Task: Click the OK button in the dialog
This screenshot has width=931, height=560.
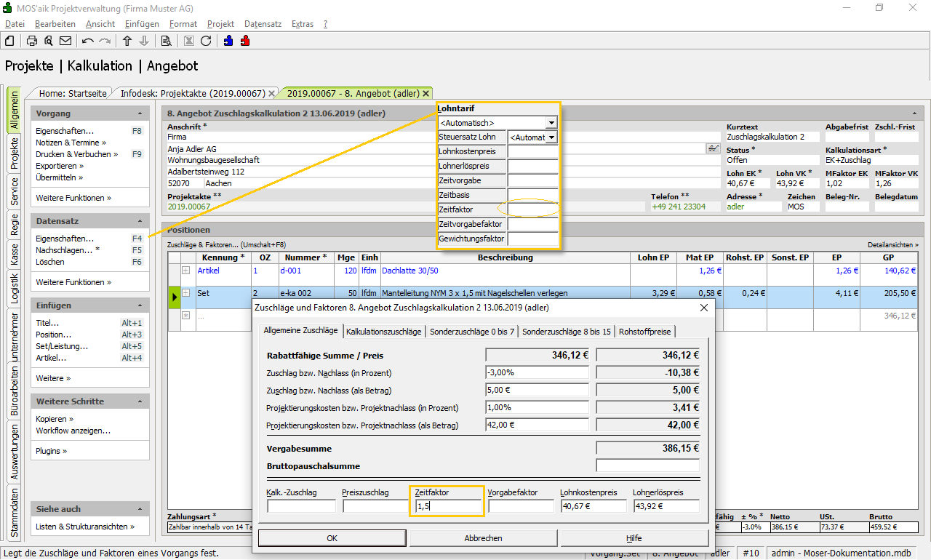Action: point(332,538)
